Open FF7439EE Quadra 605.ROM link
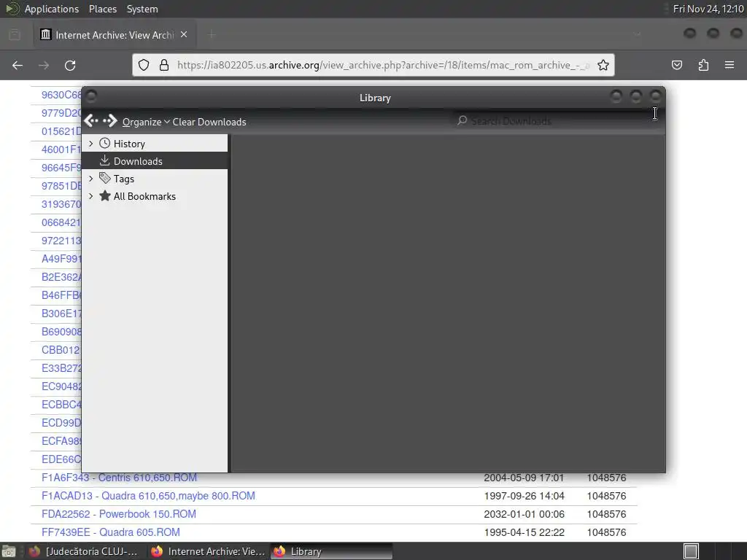 click(x=111, y=532)
